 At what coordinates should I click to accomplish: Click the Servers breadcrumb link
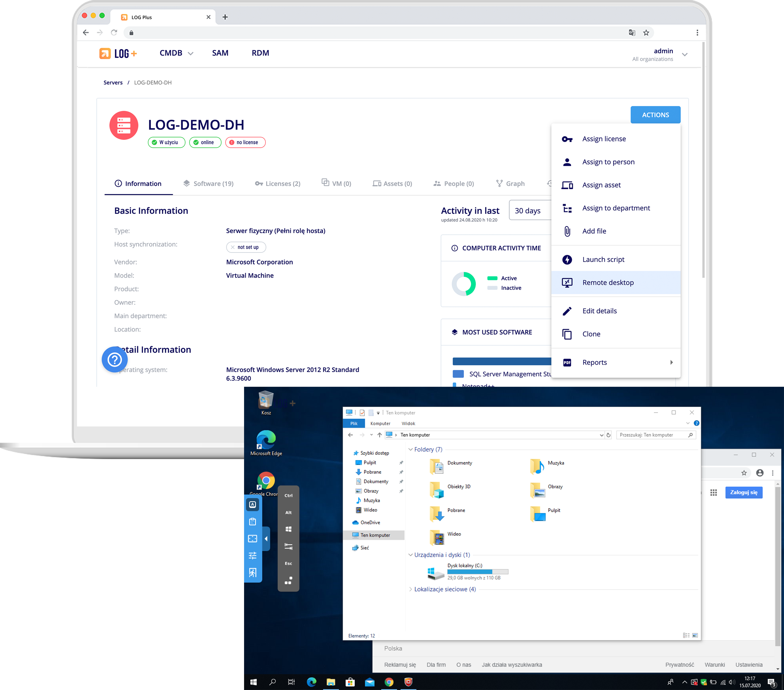point(113,83)
